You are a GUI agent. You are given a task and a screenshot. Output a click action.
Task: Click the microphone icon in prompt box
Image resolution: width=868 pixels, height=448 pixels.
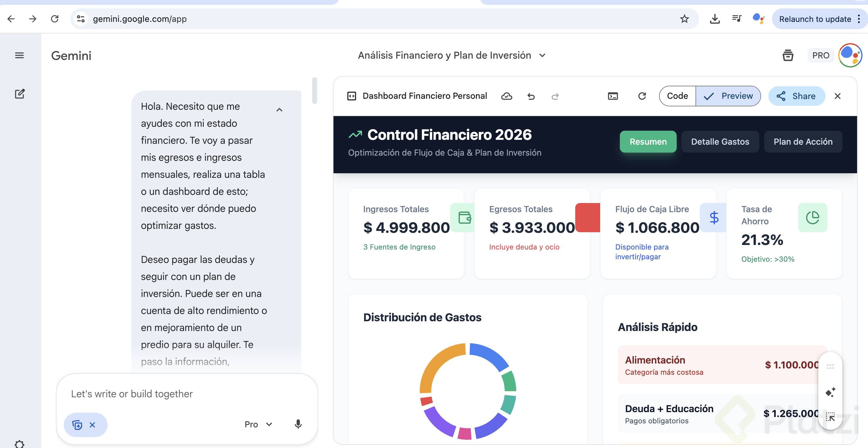(x=298, y=424)
